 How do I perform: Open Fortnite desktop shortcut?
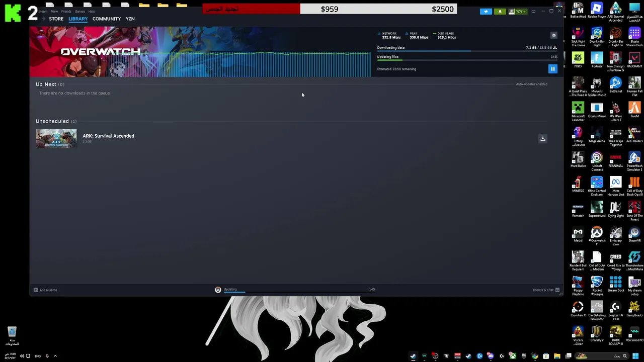coord(597,60)
